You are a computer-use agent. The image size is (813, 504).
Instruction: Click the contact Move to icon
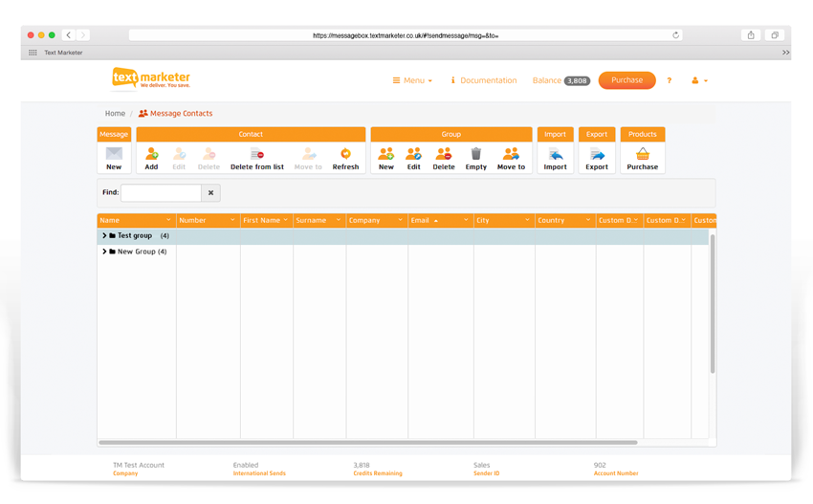click(309, 153)
